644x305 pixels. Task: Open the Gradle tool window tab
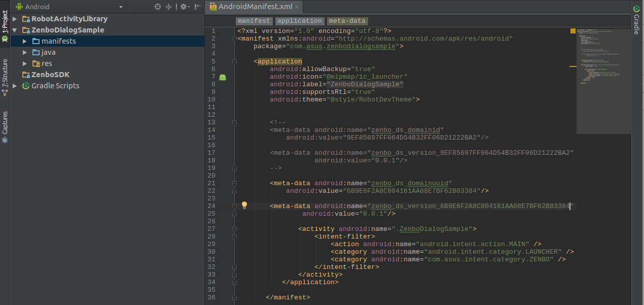point(637,20)
